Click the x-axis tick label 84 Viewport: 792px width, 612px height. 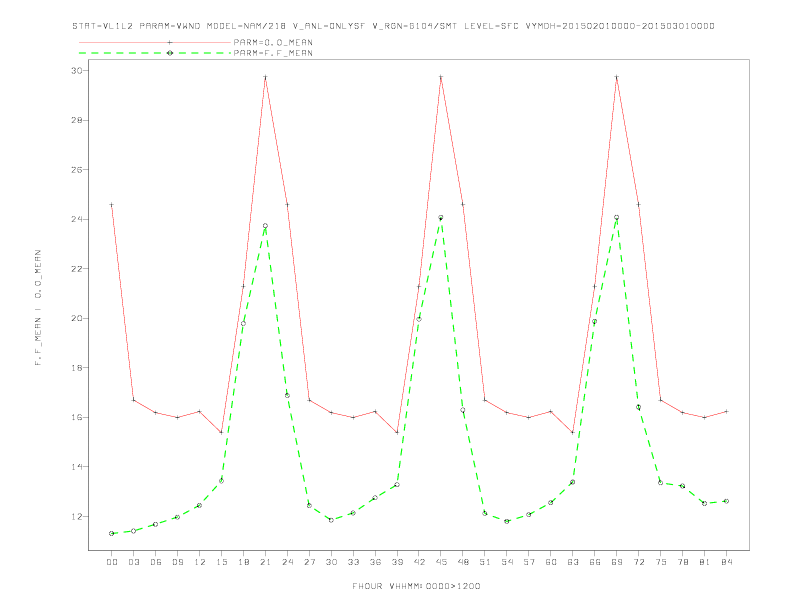coord(727,562)
